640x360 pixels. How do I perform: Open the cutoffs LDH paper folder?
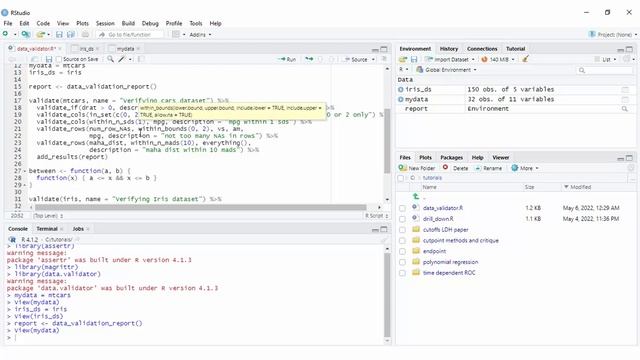point(445,230)
